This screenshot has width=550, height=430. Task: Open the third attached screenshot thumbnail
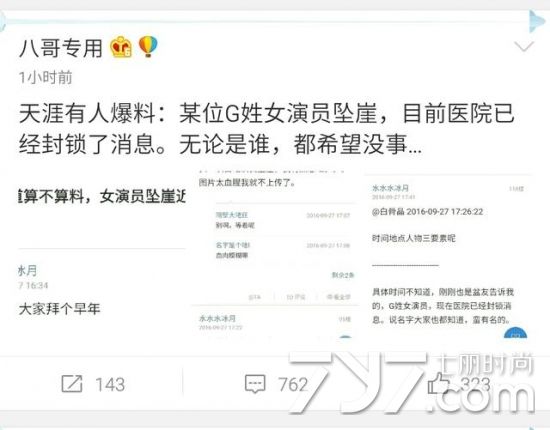pos(448,255)
